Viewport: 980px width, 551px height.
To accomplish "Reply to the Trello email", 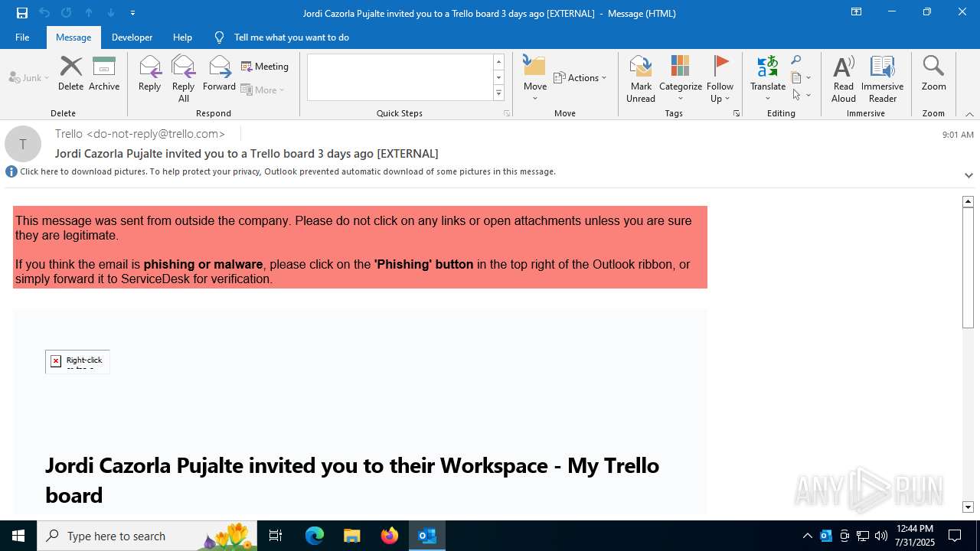I will [149, 73].
